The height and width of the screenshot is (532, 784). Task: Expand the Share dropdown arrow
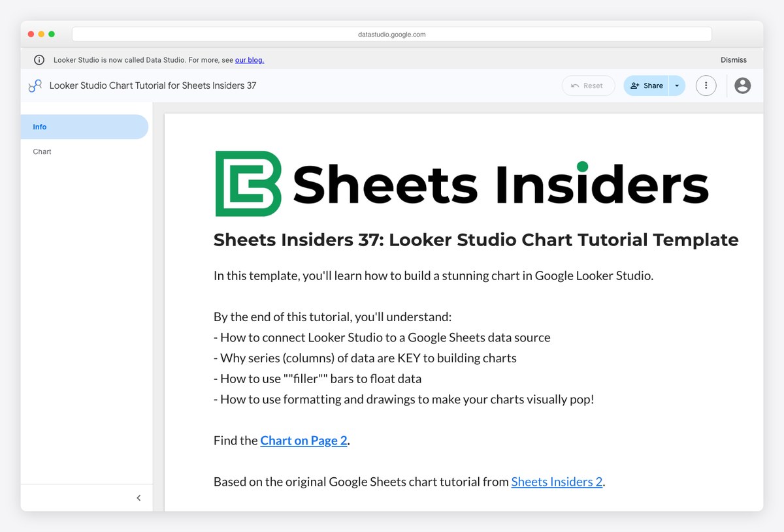tap(677, 86)
